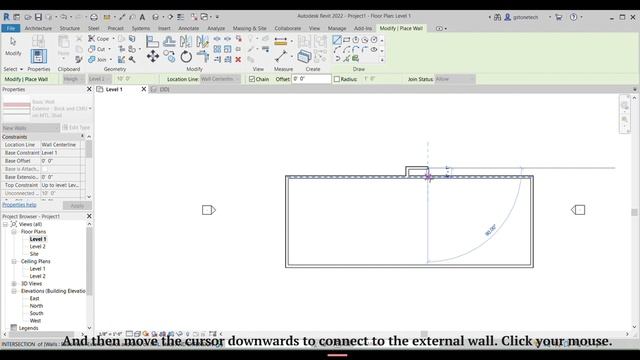
Task: Click the east elevation marker in the drawing
Action: (578, 210)
